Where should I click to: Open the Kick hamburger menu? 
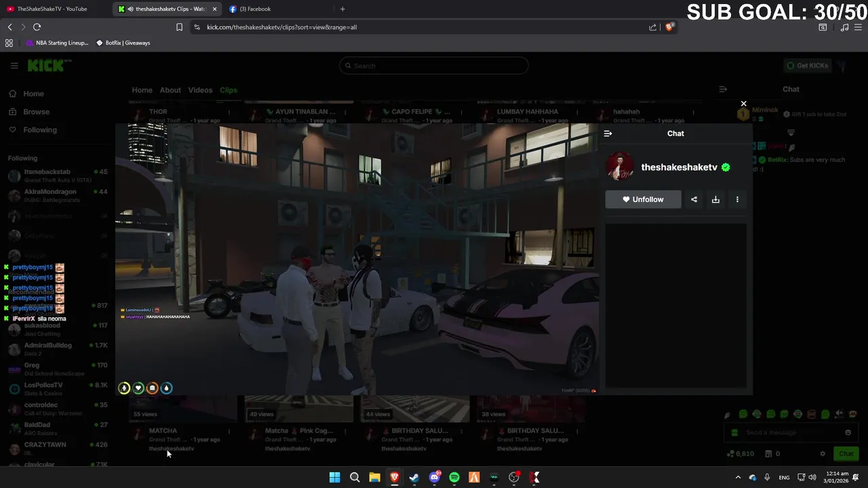pyautogui.click(x=14, y=66)
